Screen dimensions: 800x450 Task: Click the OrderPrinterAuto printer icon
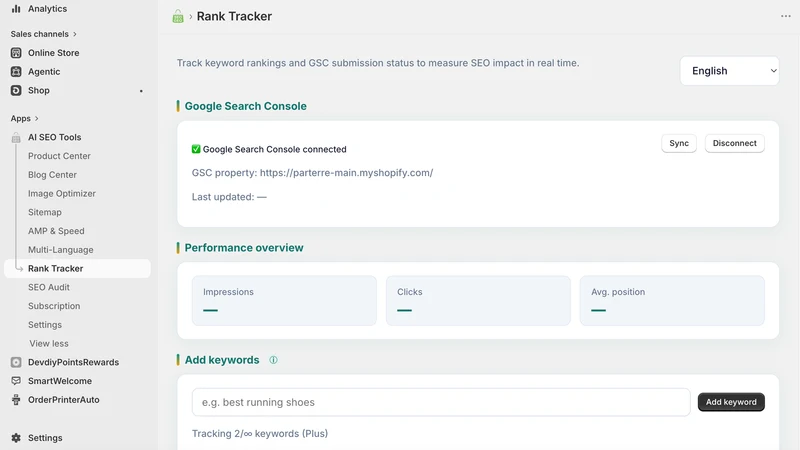[x=16, y=399]
